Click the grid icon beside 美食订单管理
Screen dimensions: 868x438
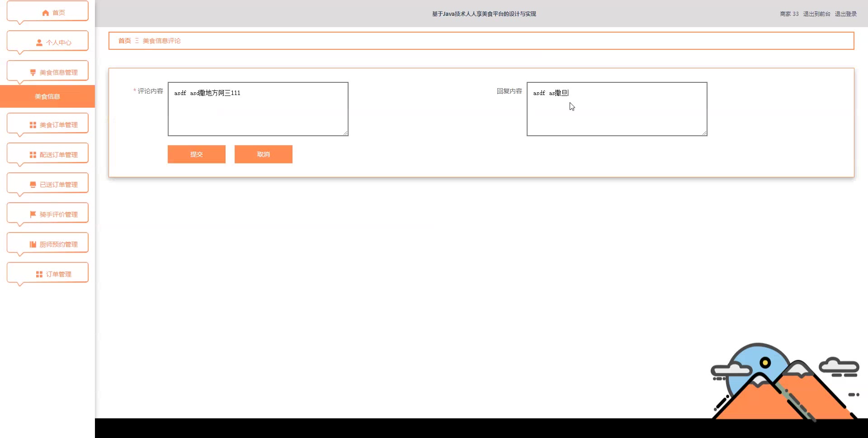pyautogui.click(x=33, y=125)
